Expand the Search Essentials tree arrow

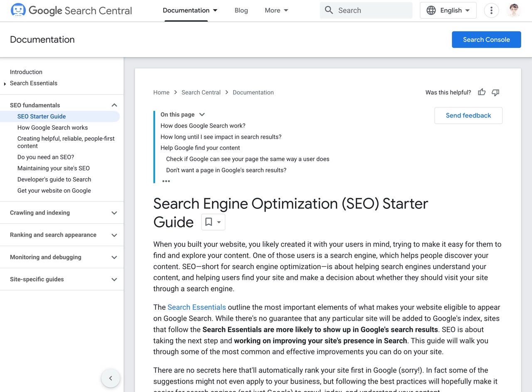tap(5, 83)
